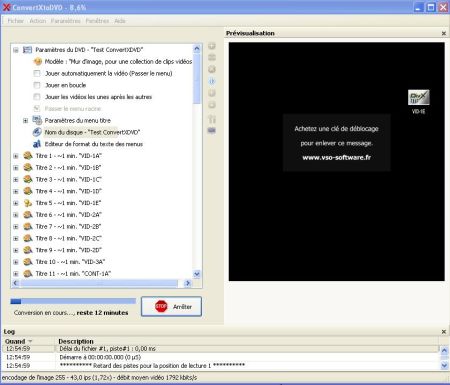Click the Arrêter button
Image resolution: width=450 pixels, height=385 pixels.
point(171,306)
